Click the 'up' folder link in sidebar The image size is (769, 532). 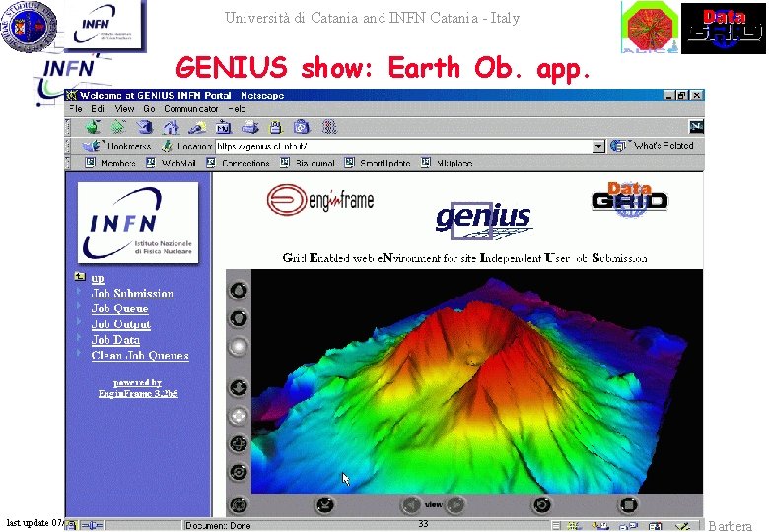coord(98,278)
